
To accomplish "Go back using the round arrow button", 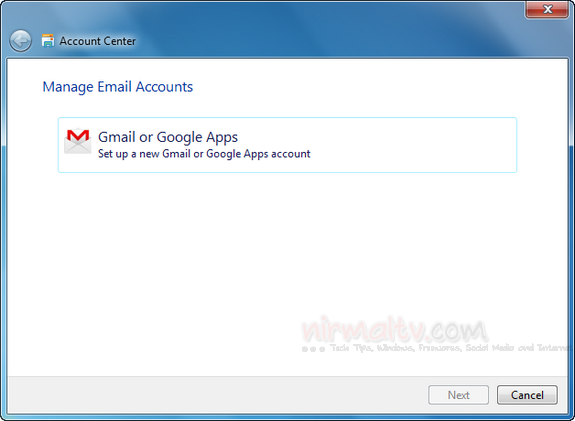I will (x=21, y=41).
